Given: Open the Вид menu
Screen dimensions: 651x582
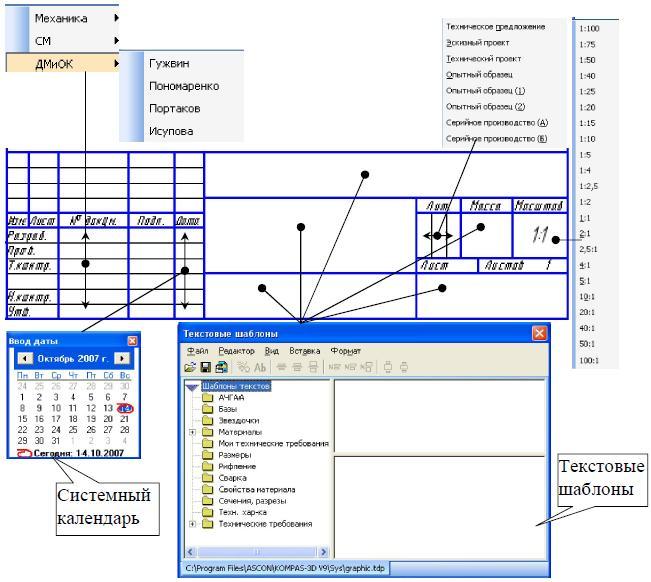Looking at the screenshot, I should pos(272,351).
